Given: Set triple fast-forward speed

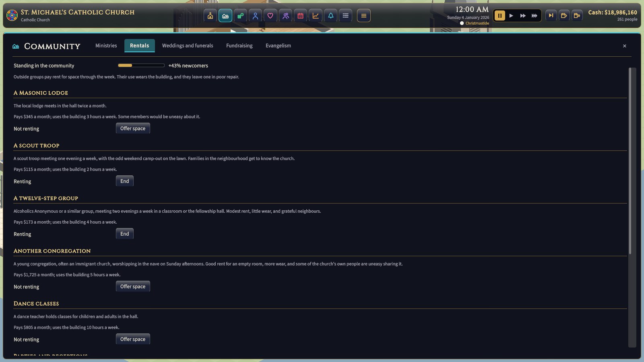Looking at the screenshot, I should click(535, 16).
